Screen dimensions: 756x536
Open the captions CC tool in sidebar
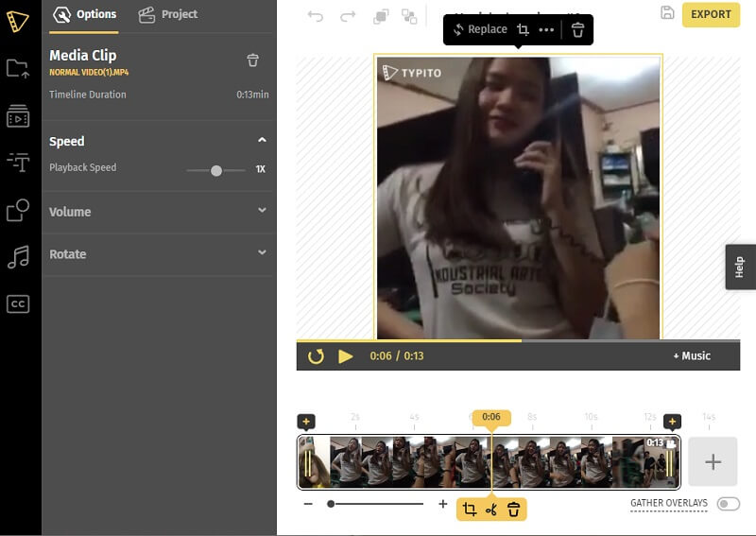click(17, 303)
